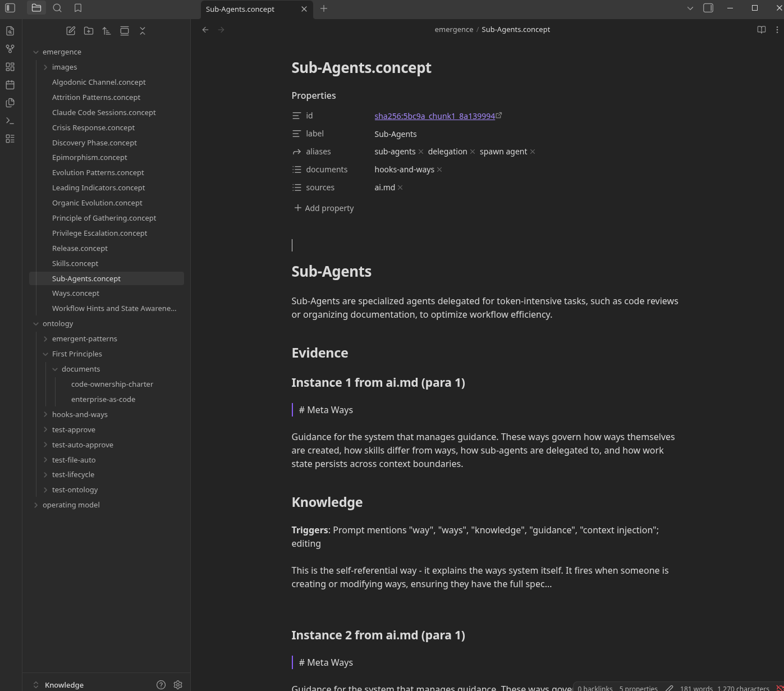Screen dimensions: 784x691
Task: Open bookmarks panel
Action: tap(78, 8)
